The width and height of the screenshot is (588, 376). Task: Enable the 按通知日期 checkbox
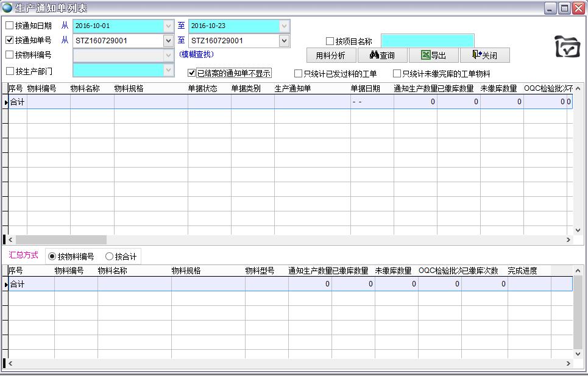[x=10, y=26]
